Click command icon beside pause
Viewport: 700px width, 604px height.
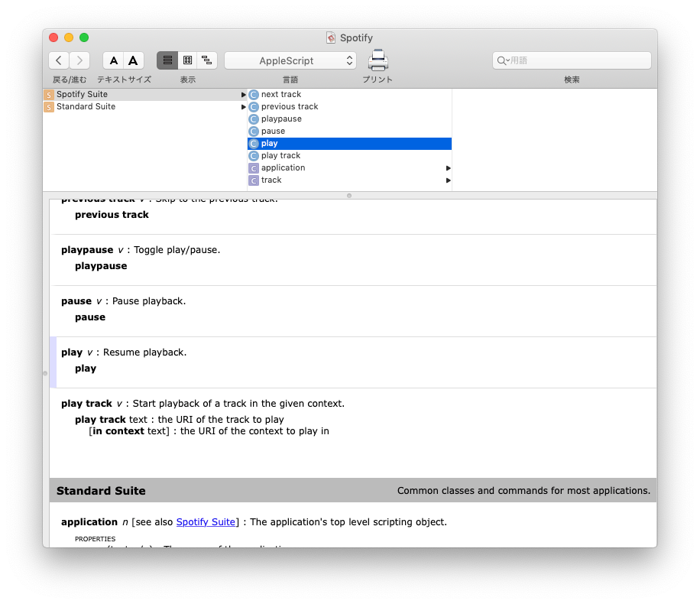(x=254, y=132)
